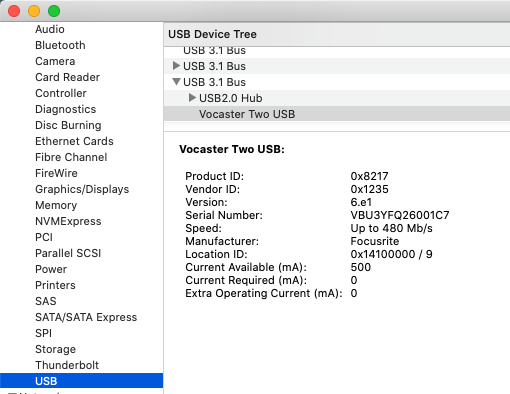Image resolution: width=510 pixels, height=394 pixels.
Task: Open the NVMExpress section
Action: [x=68, y=221]
